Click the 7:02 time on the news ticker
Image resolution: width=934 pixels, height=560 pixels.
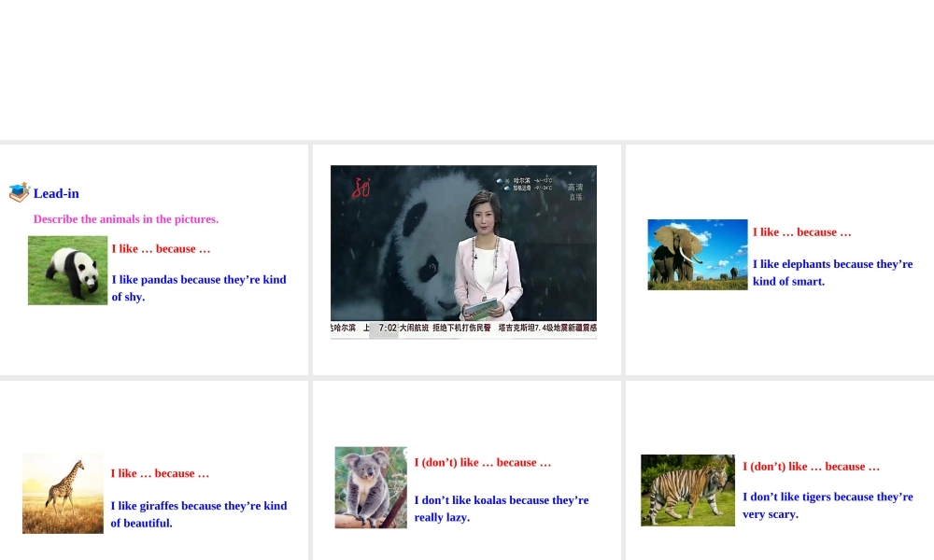point(388,328)
